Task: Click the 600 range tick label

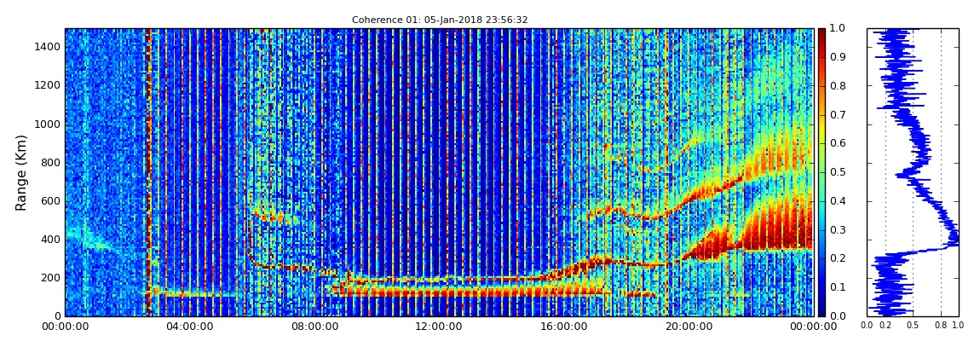Action: tap(52, 200)
